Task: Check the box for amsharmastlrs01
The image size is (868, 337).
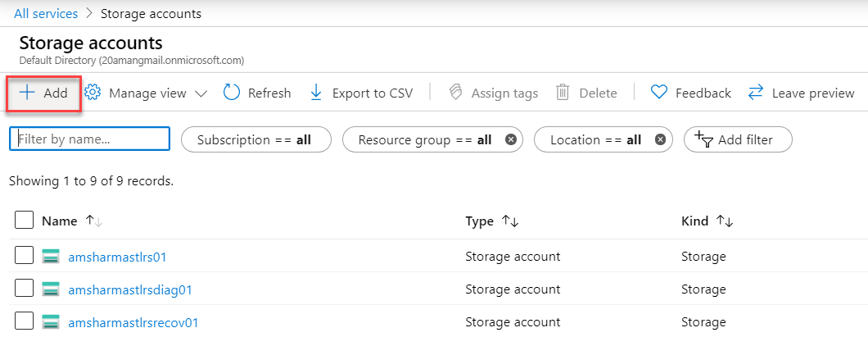Action: tap(24, 256)
